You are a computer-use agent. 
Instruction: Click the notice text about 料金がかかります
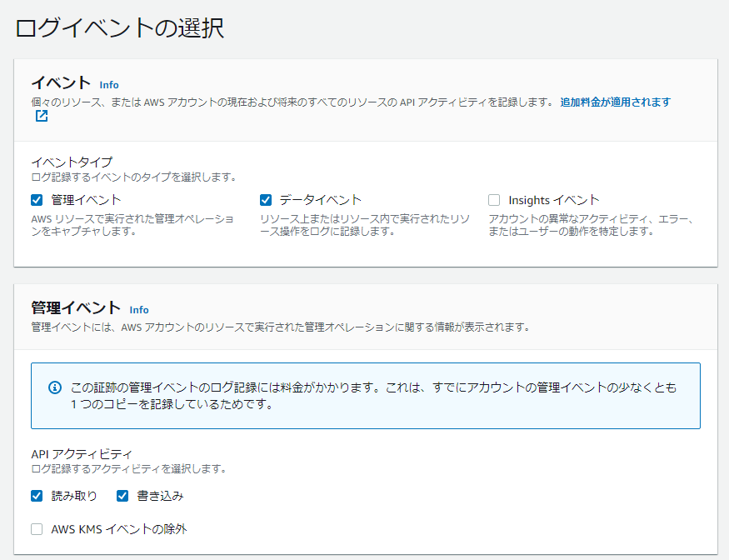click(x=373, y=395)
